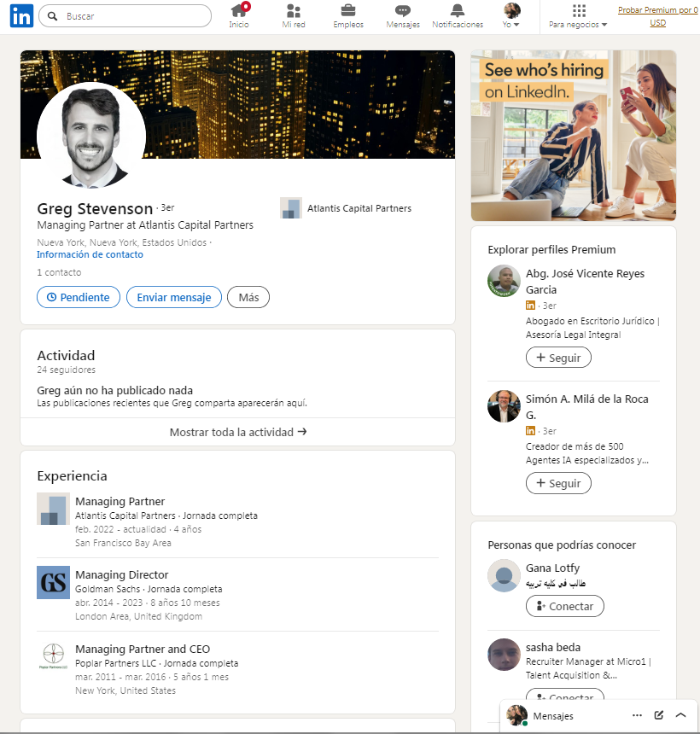Viewport: 700px width, 734px height.
Task: Click See who's hiring advertisement
Action: (x=574, y=136)
